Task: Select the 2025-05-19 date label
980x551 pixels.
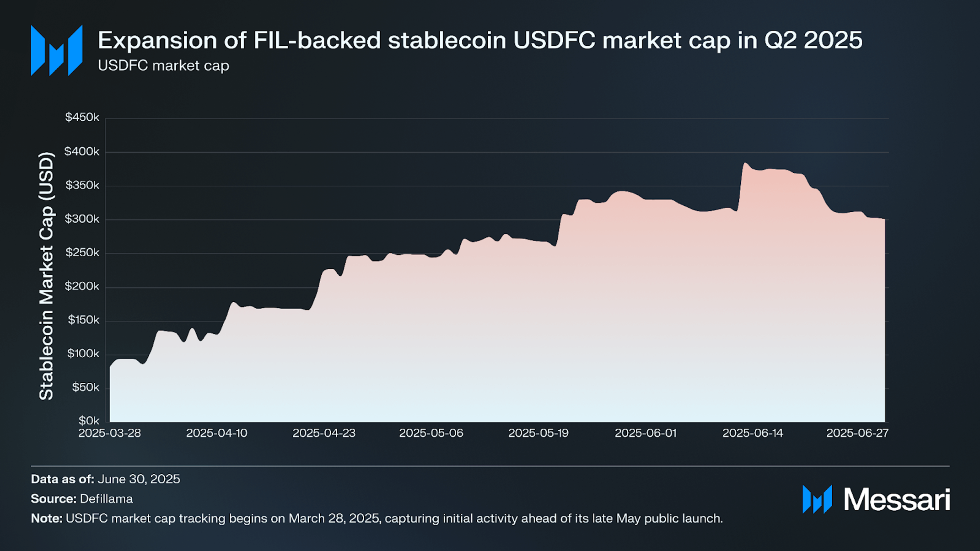Action: tap(538, 433)
